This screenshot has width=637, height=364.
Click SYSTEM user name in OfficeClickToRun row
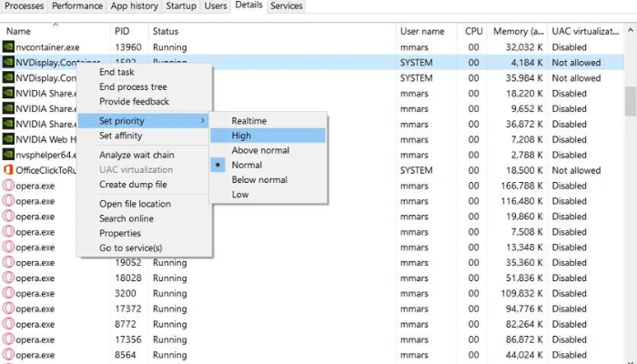(417, 170)
